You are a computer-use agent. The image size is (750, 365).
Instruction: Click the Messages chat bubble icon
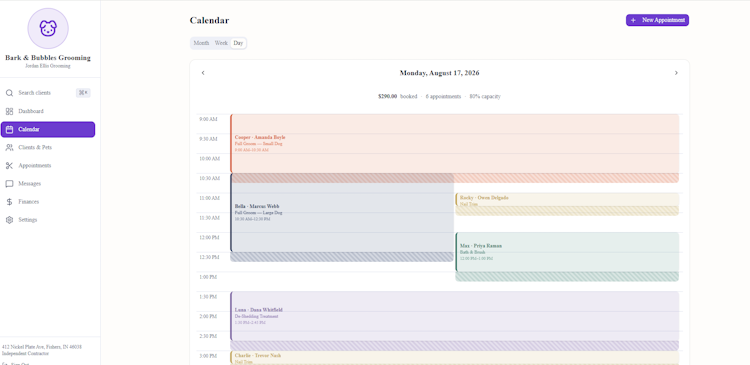(9, 184)
